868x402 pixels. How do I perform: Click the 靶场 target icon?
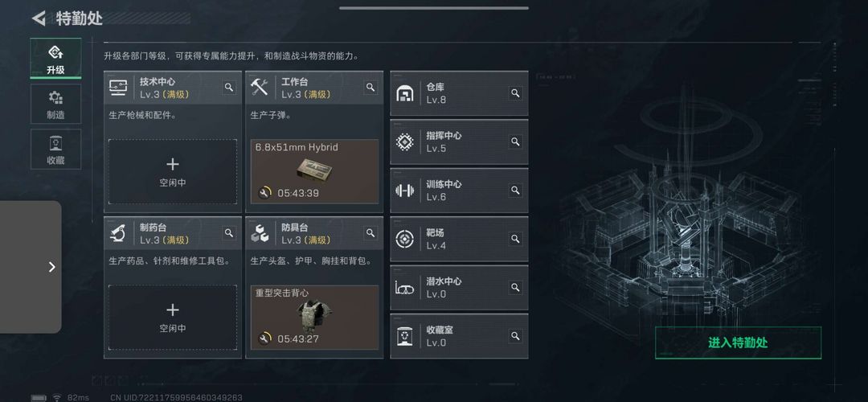(405, 239)
